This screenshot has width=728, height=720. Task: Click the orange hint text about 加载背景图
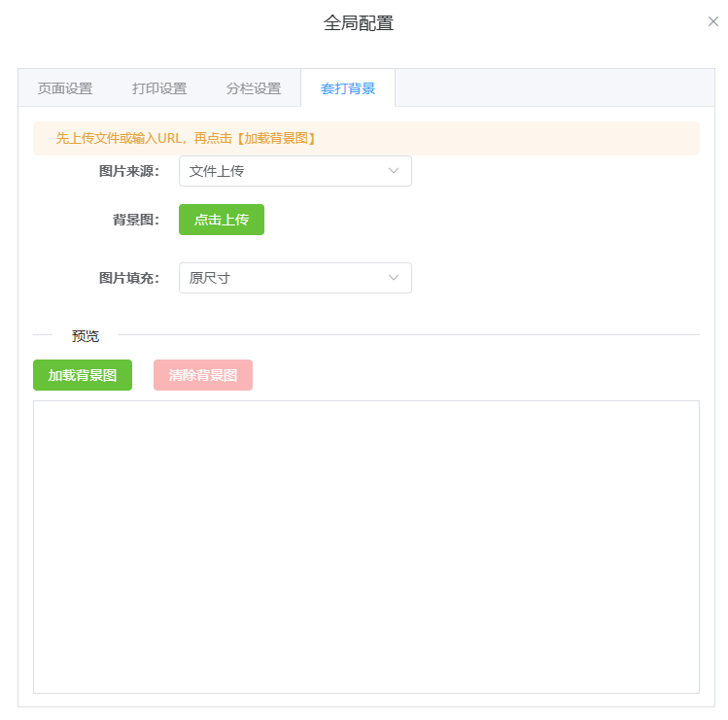187,138
